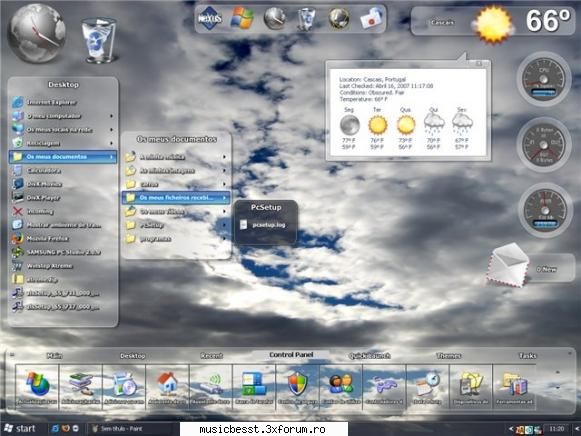The width and height of the screenshot is (581, 436).
Task: Expand the programas folder arrow
Action: click(225, 239)
